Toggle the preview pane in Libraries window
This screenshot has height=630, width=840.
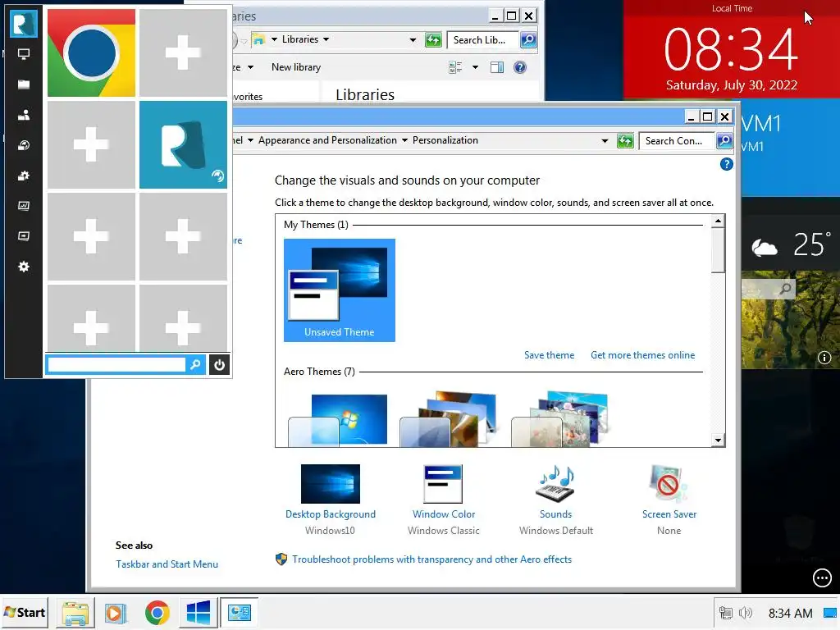pos(497,67)
